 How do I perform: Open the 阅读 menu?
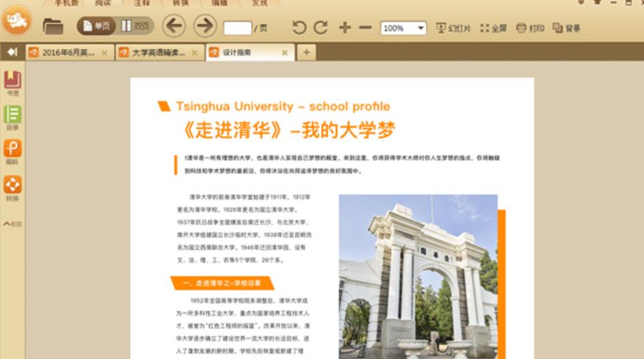[103, 3]
